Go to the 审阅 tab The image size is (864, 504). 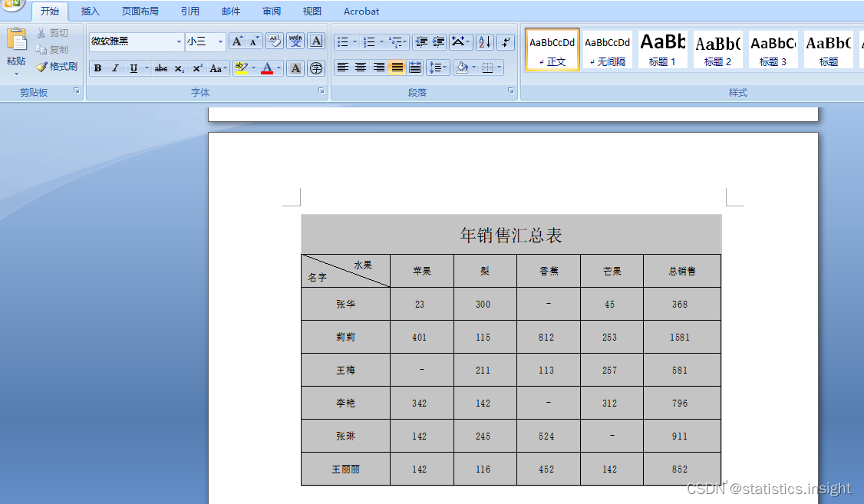pos(272,11)
